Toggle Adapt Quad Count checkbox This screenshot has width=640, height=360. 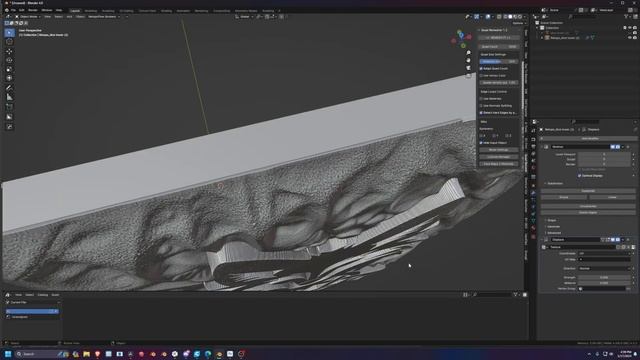(481, 69)
